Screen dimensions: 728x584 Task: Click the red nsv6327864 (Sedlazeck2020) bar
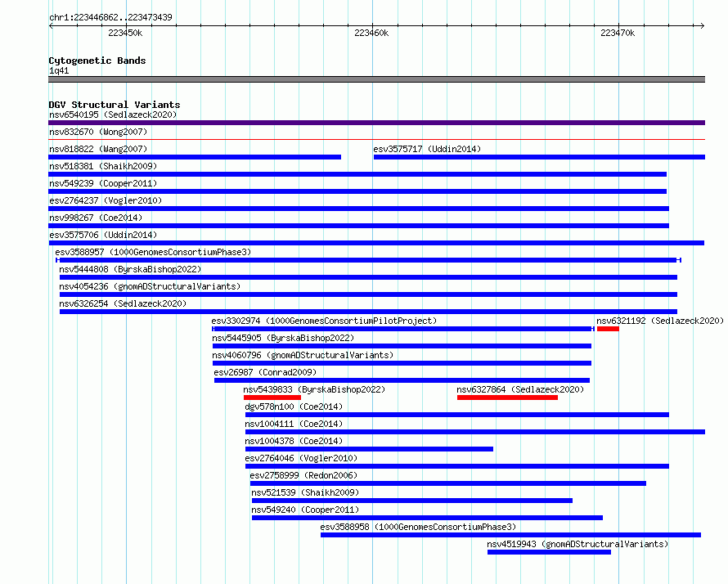click(507, 398)
